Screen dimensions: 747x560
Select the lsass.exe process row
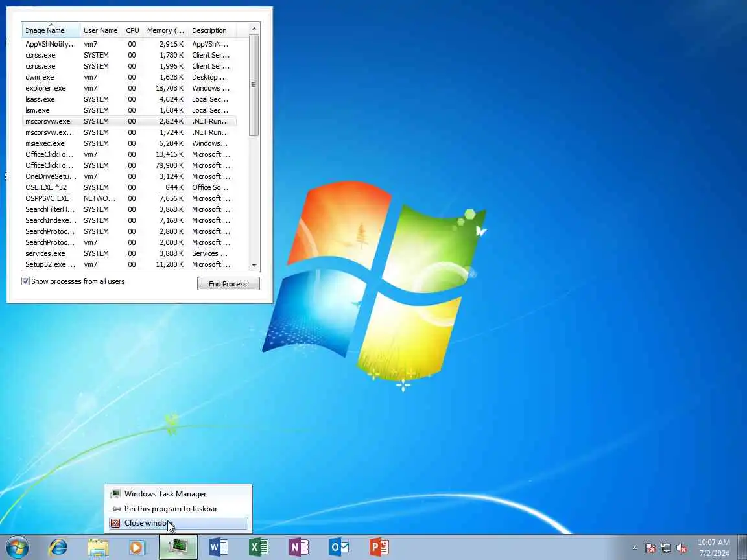[128, 99]
